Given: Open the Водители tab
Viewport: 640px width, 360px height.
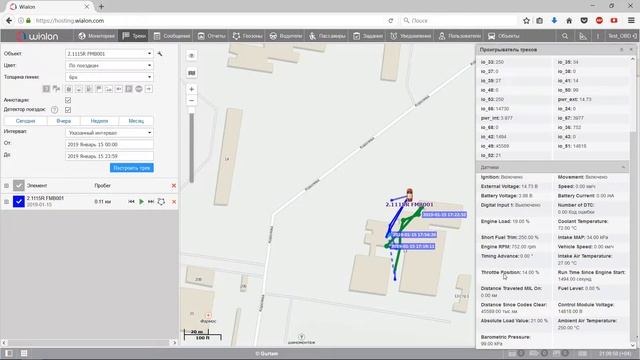Looking at the screenshot, I should point(286,36).
